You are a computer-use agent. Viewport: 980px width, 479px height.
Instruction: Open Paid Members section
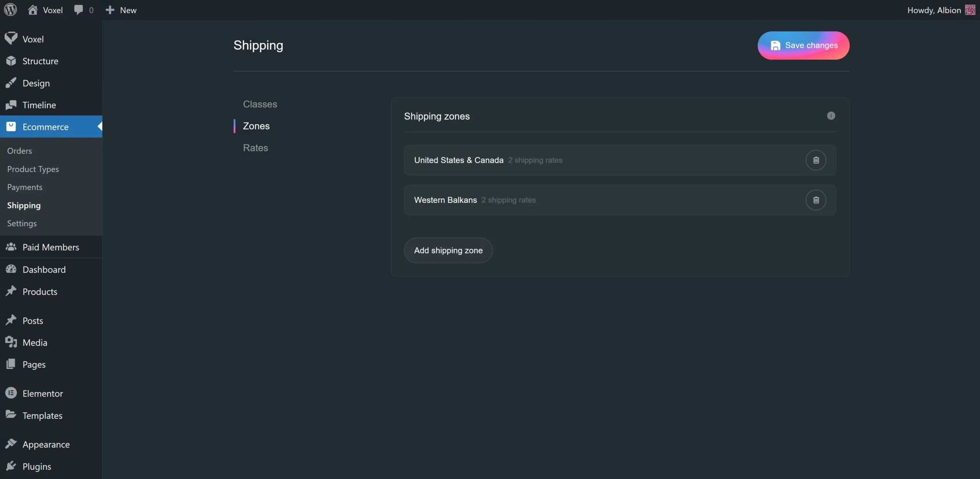pyautogui.click(x=51, y=247)
